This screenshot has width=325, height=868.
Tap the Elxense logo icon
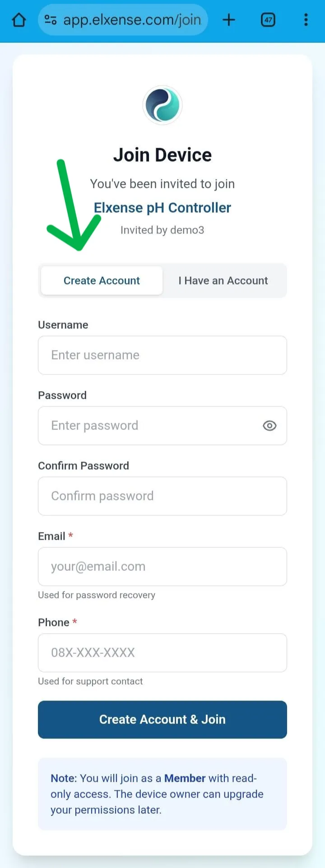(x=162, y=105)
